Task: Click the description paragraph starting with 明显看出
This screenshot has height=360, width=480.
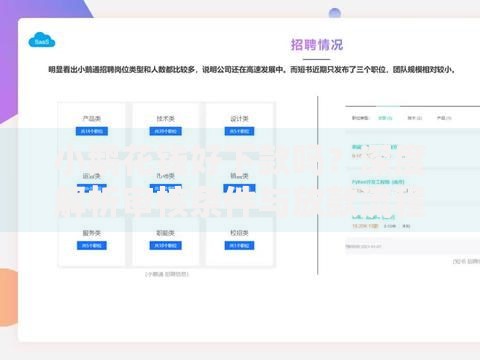Action: pyautogui.click(x=252, y=70)
